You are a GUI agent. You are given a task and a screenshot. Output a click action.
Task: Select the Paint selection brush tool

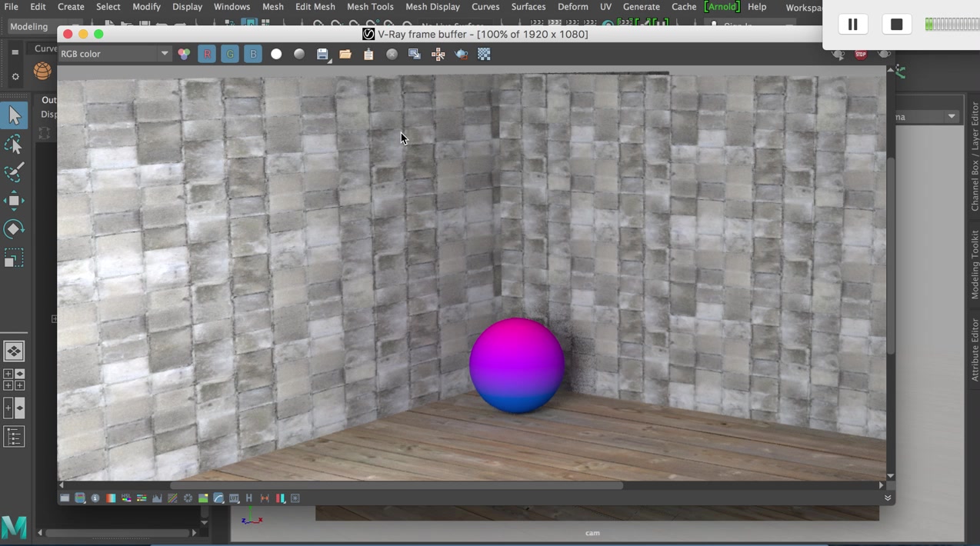(x=14, y=173)
